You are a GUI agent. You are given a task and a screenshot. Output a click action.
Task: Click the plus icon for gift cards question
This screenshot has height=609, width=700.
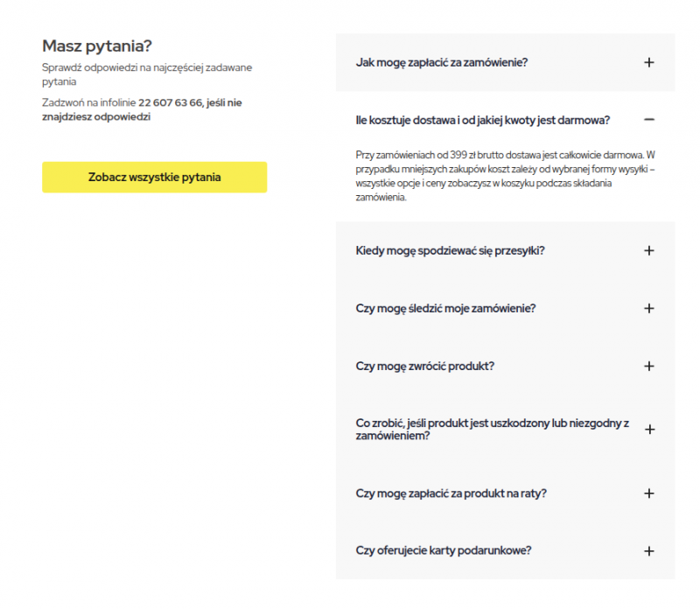tap(648, 550)
